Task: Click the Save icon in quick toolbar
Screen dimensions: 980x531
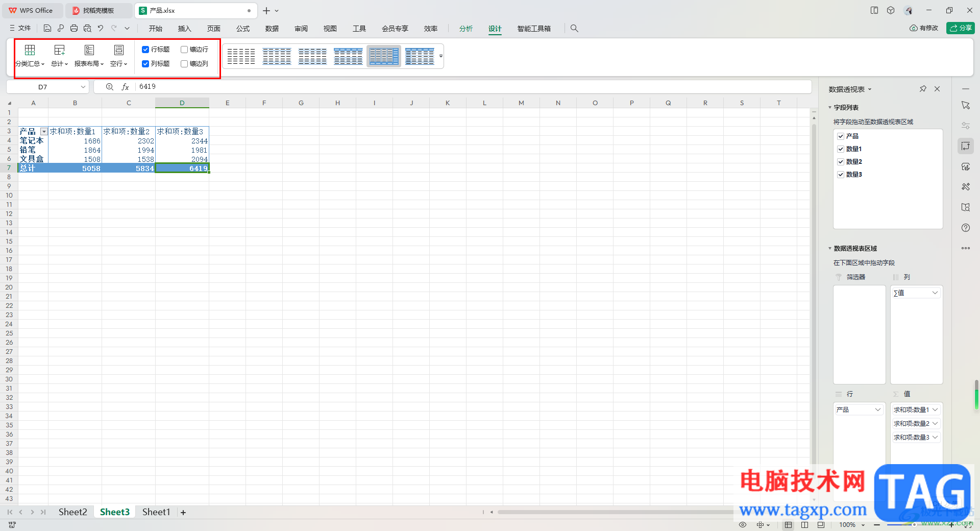Action: tap(47, 29)
